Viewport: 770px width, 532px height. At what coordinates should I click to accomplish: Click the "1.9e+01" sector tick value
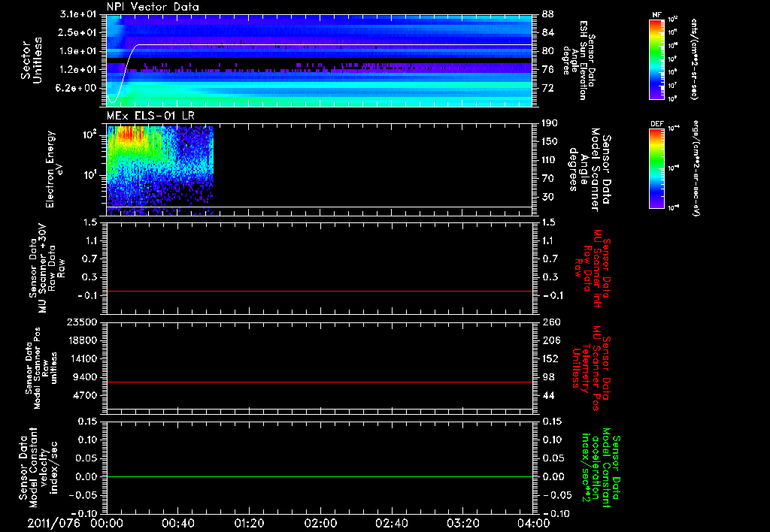79,51
